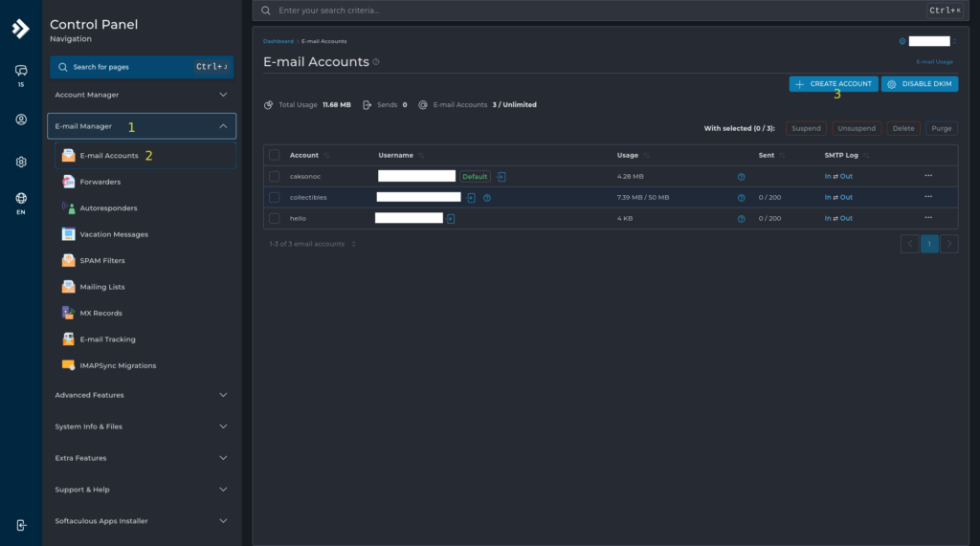This screenshot has height=546, width=980.
Task: Click the Suspend button
Action: 806,129
